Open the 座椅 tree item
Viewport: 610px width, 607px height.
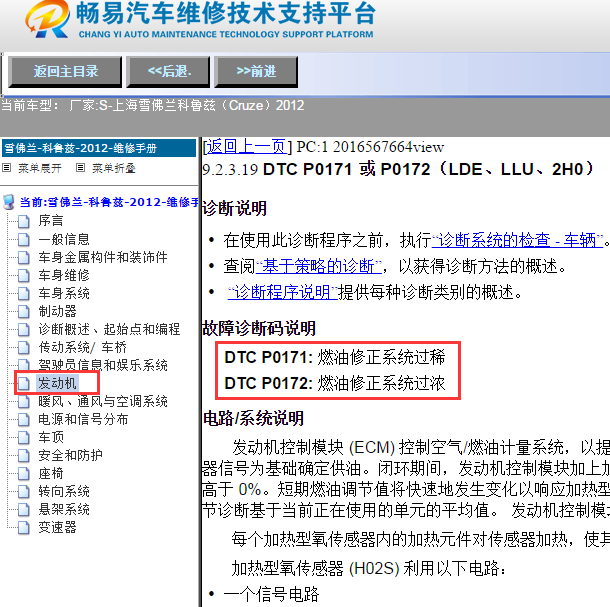(51, 474)
